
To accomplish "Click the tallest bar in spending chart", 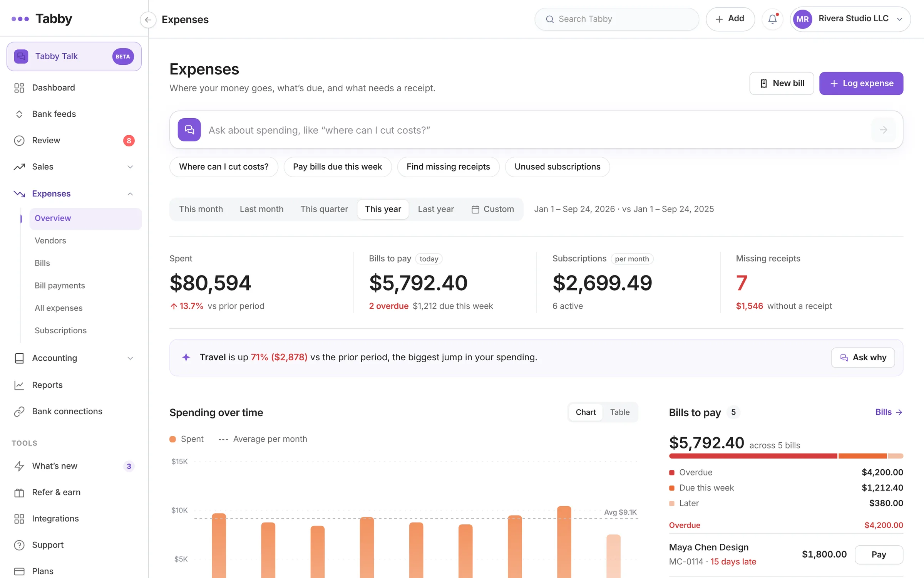I will [x=564, y=542].
